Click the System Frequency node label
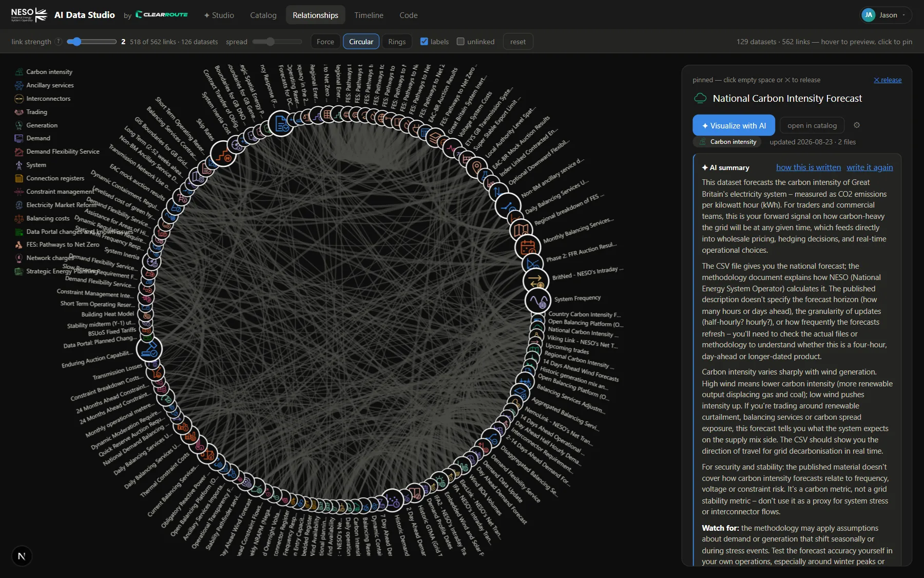 pos(577,299)
